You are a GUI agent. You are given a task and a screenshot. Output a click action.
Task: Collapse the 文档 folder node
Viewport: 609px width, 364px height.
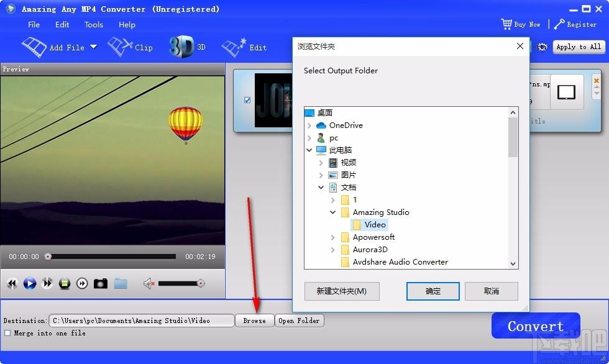click(321, 188)
